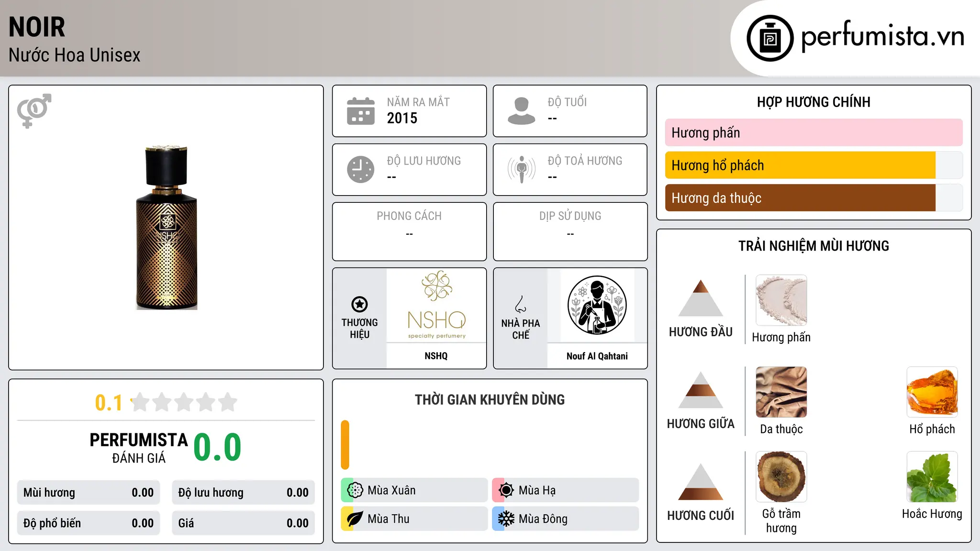
Task: Click the green 0.0 Perfumista score
Action: [x=217, y=447]
